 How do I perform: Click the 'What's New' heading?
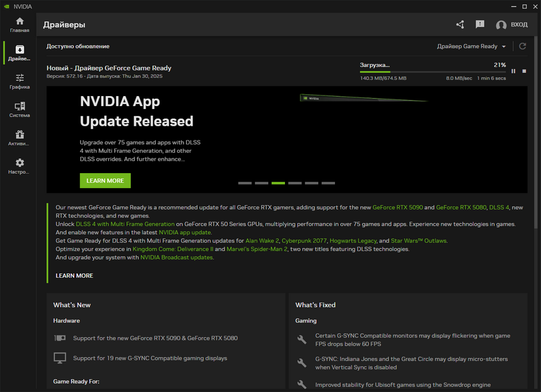pyautogui.click(x=72, y=304)
